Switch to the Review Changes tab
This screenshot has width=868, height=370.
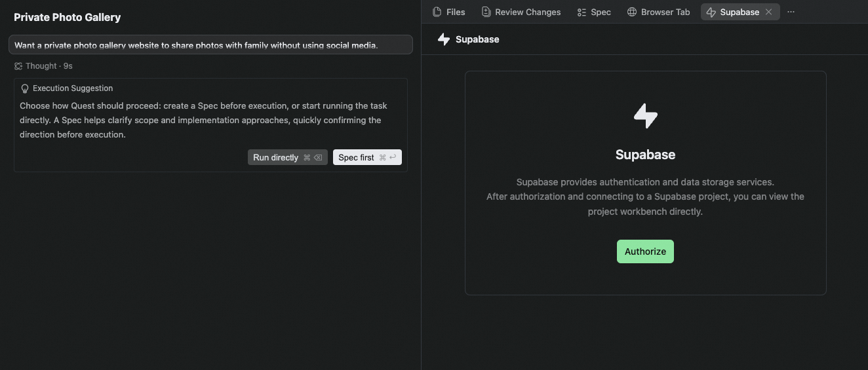[x=521, y=12]
